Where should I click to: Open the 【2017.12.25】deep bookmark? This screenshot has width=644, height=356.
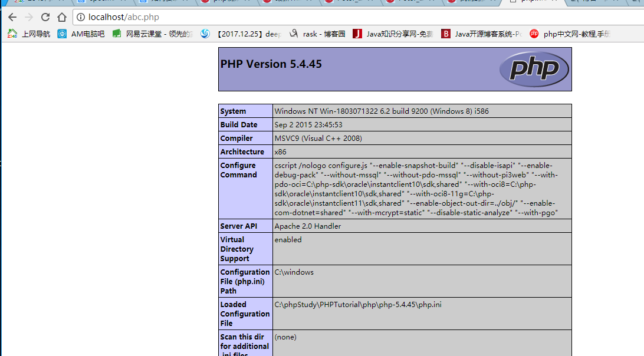[241, 34]
